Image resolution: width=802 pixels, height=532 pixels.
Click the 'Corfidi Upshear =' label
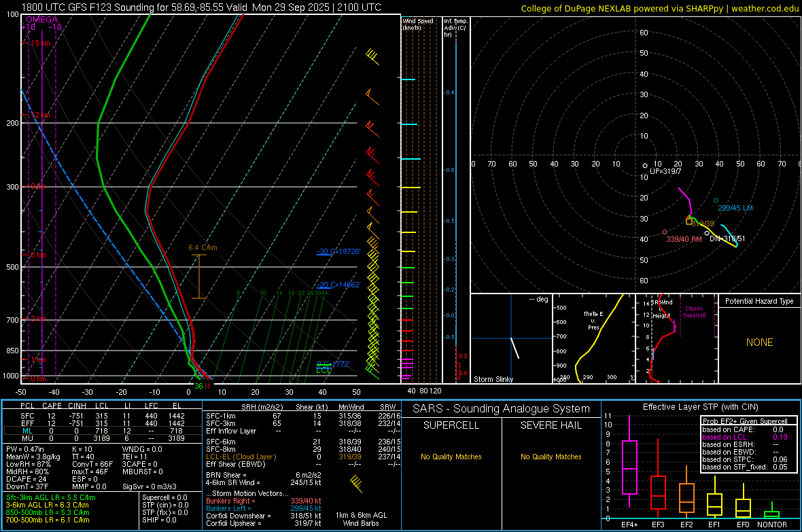click(233, 523)
